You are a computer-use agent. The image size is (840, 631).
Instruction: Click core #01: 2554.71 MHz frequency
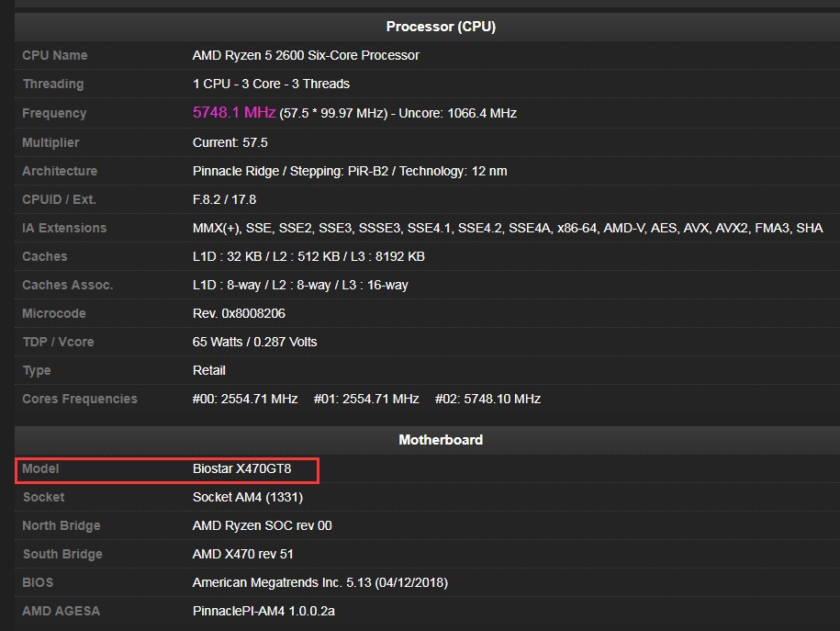pos(366,399)
